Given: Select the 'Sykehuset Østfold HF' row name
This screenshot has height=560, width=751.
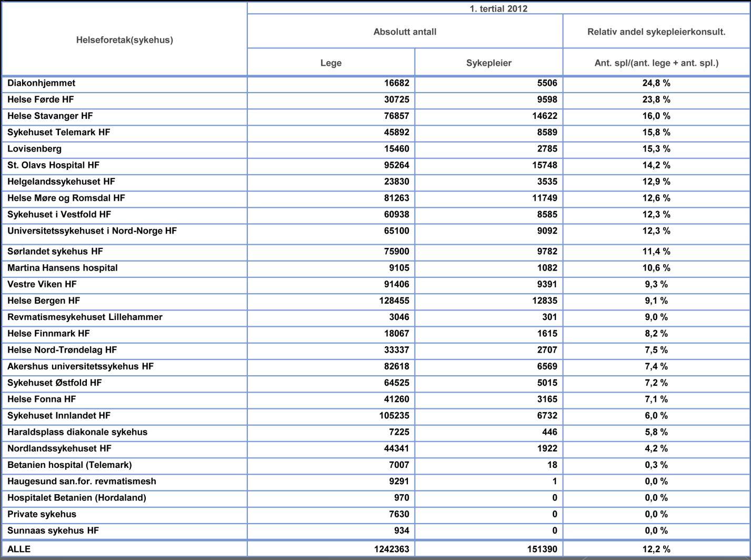Looking at the screenshot, I should pos(55,383).
